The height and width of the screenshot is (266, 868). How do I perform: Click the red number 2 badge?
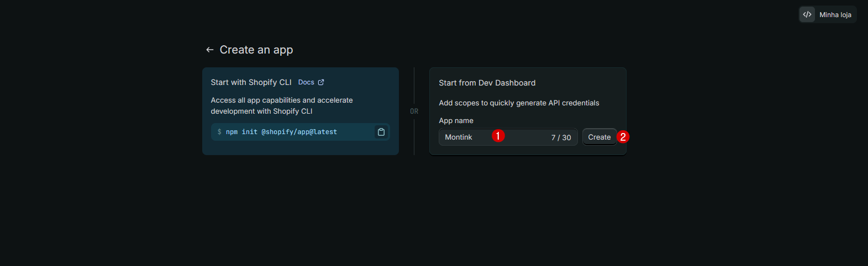(623, 137)
